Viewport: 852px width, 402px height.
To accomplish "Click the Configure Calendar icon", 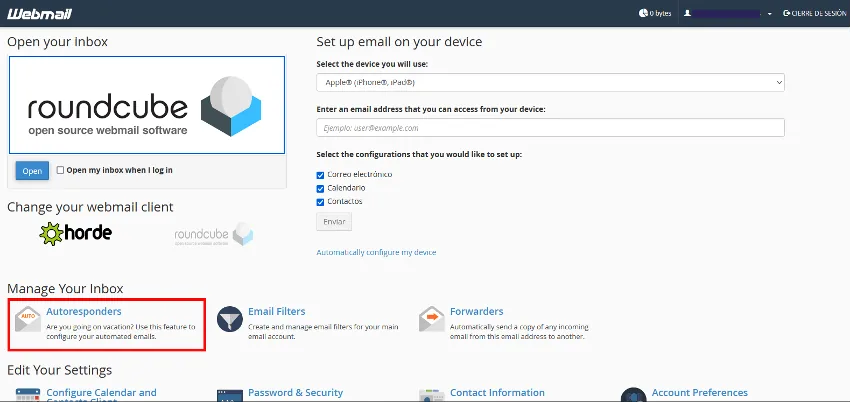I will pyautogui.click(x=28, y=395).
